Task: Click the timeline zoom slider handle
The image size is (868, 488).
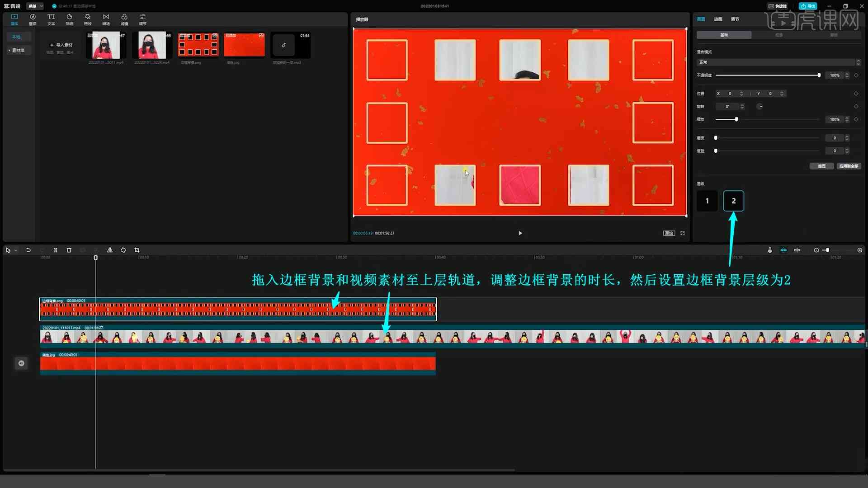Action: pyautogui.click(x=827, y=250)
